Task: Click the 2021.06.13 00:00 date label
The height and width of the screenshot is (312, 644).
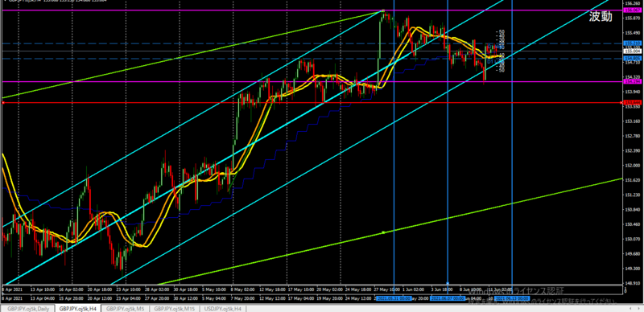Action: pos(512,298)
